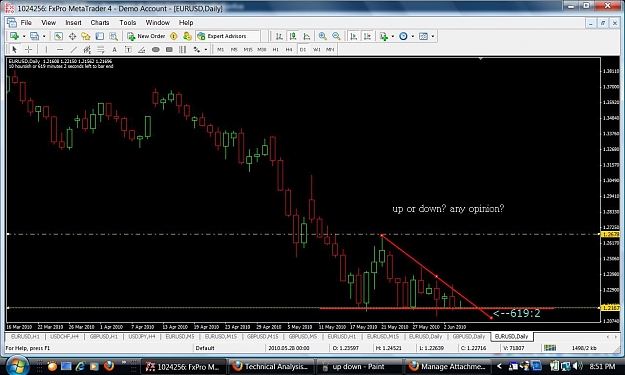Select the bar chart type
The image size is (625, 375).
pos(279,36)
